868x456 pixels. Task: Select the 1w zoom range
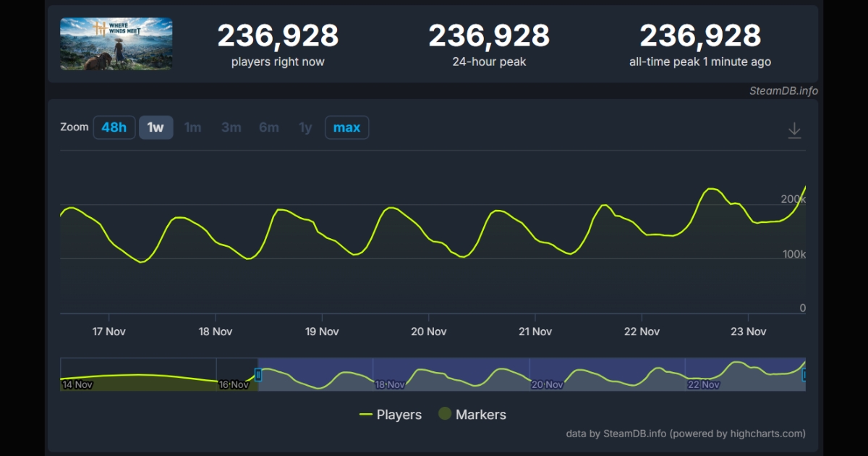click(x=156, y=127)
